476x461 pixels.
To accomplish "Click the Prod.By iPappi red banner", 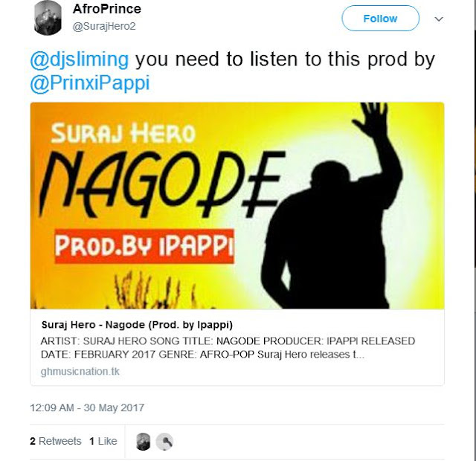I will 144,246.
